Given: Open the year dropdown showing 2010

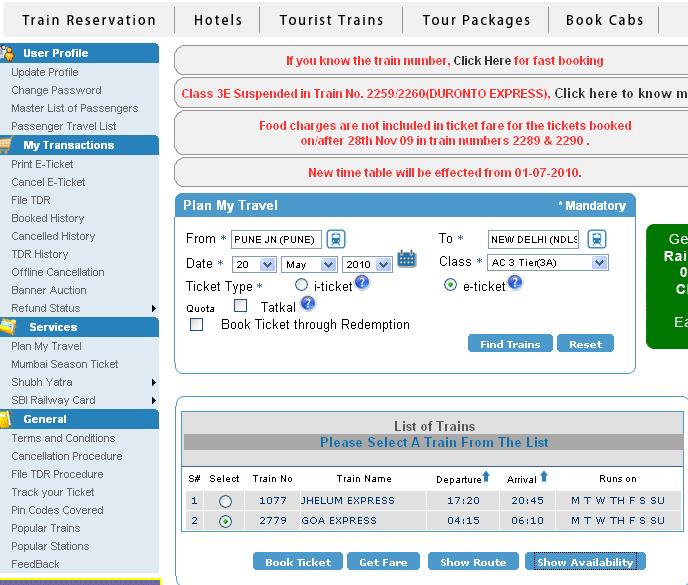Looking at the screenshot, I should (367, 264).
